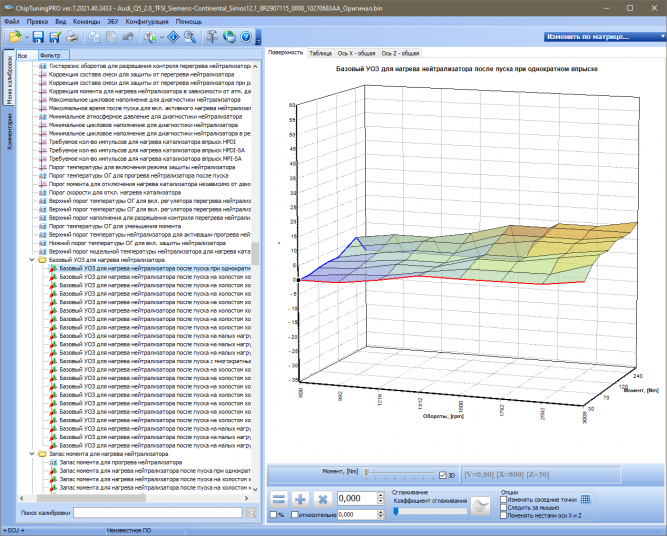Check 'Поменять местами оси X и Z'
Image resolution: width=667 pixels, height=536 pixels.
coord(503,516)
